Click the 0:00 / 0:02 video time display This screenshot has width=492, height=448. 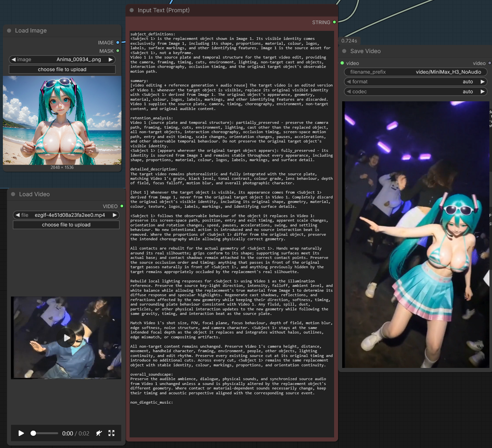coord(76,434)
